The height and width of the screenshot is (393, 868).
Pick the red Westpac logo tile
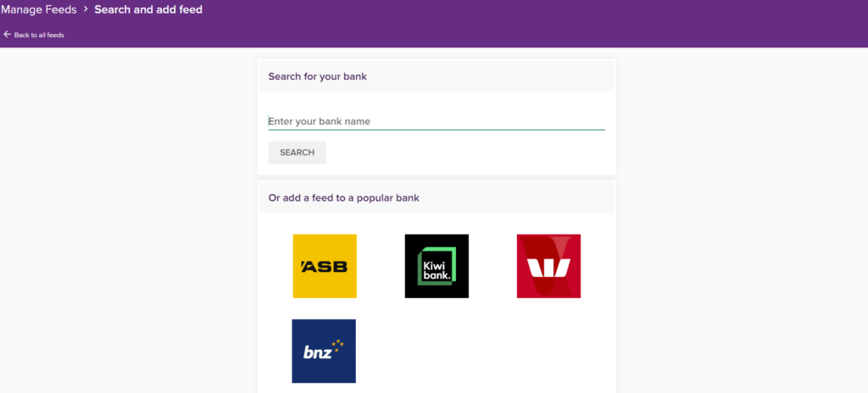[548, 266]
